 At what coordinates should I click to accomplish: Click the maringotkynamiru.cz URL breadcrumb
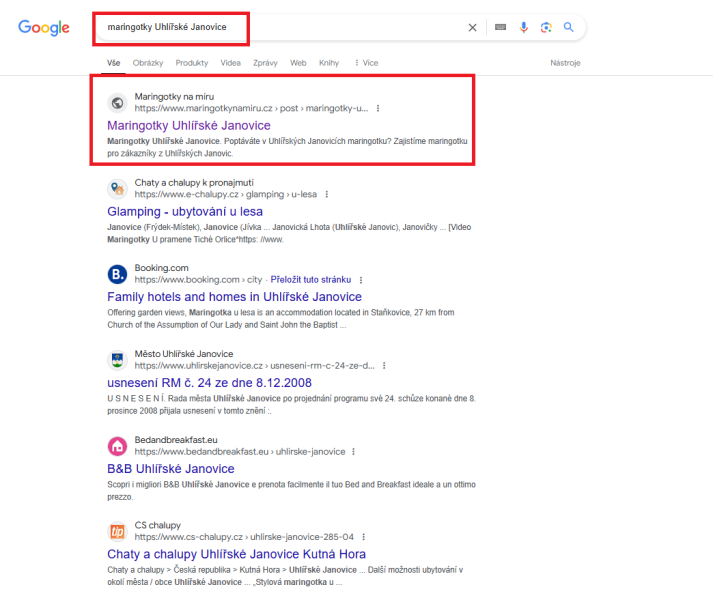click(x=251, y=108)
